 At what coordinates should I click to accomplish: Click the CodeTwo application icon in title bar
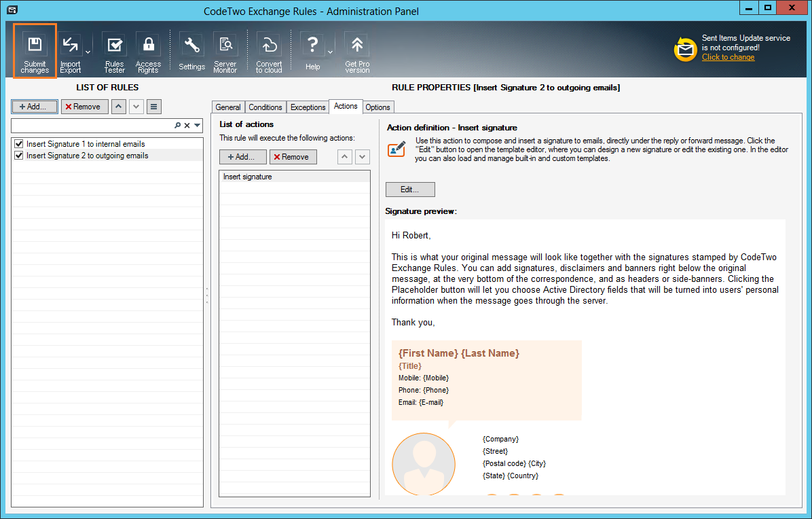pyautogui.click(x=12, y=10)
